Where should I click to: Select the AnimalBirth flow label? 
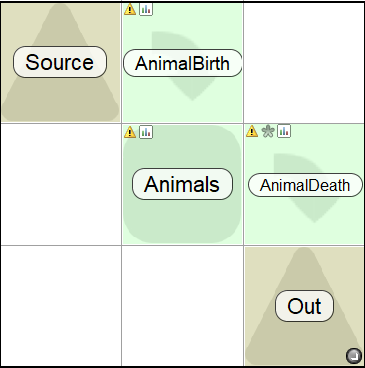click(183, 63)
